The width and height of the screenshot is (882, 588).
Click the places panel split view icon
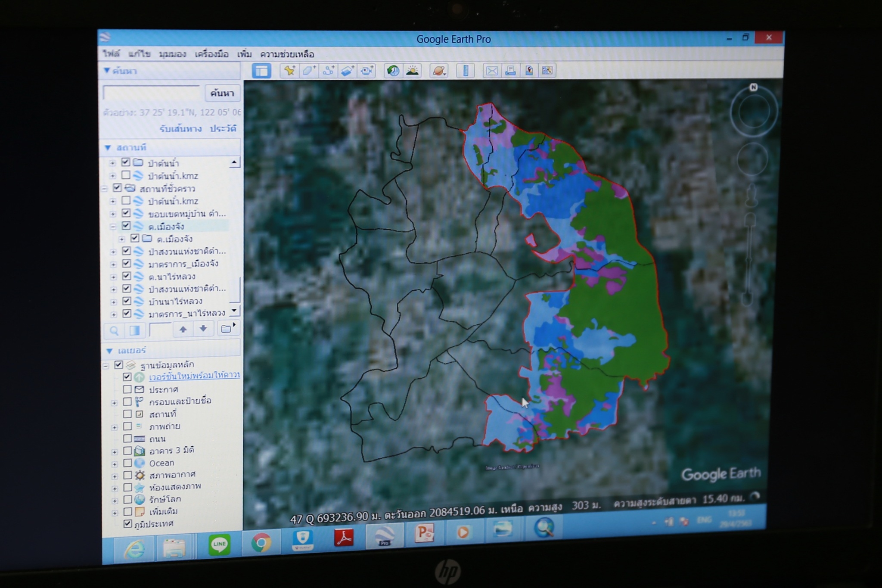pos(134,330)
